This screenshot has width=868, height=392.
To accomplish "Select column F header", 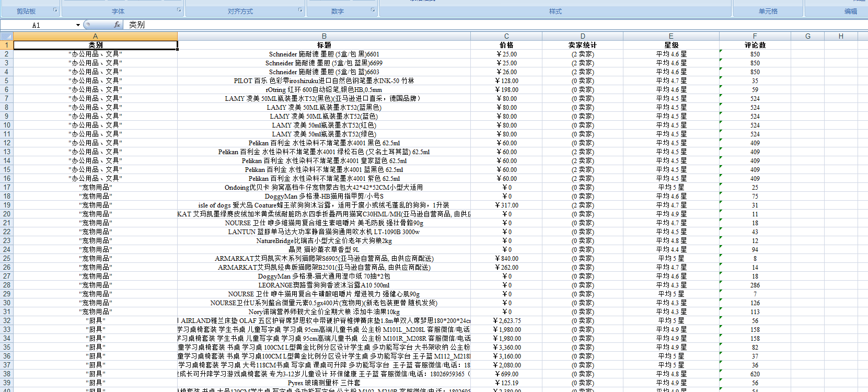I will click(755, 36).
